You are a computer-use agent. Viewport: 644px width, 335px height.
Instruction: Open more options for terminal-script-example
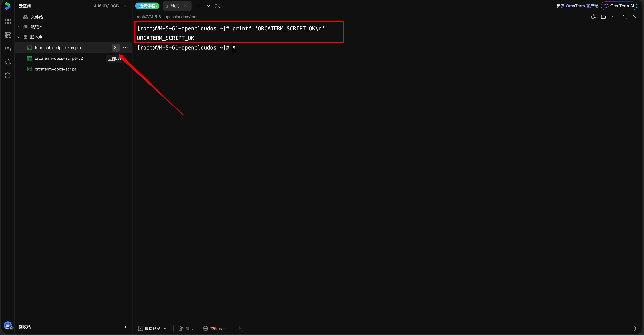point(125,47)
